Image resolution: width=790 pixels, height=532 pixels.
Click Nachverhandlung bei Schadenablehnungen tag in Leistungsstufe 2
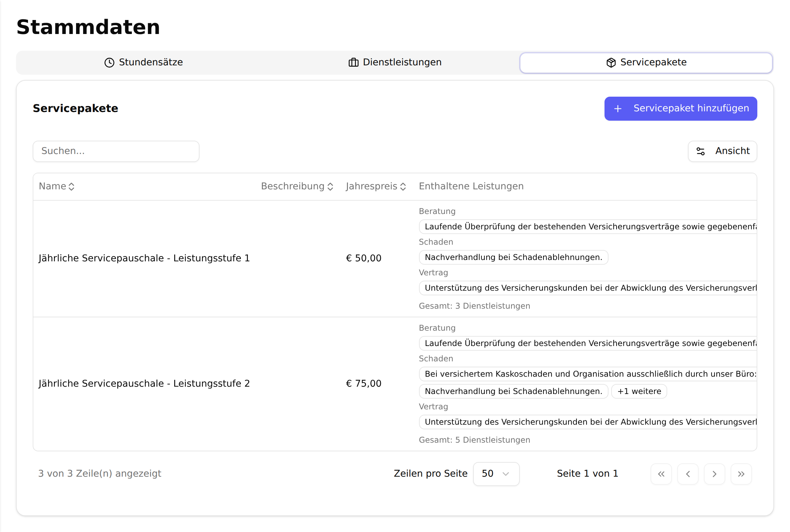pos(513,391)
